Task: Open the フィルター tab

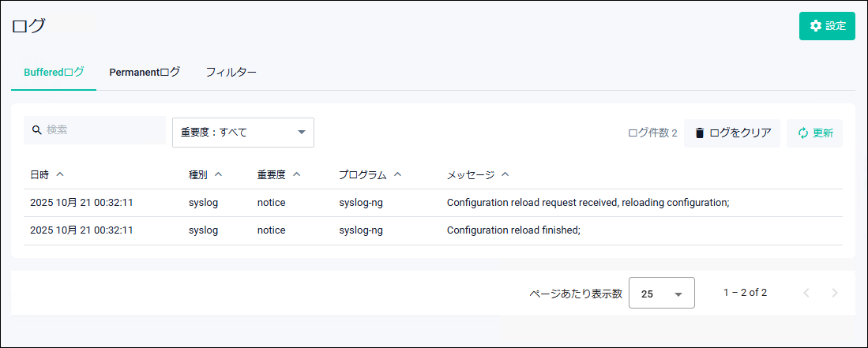Action: click(231, 73)
